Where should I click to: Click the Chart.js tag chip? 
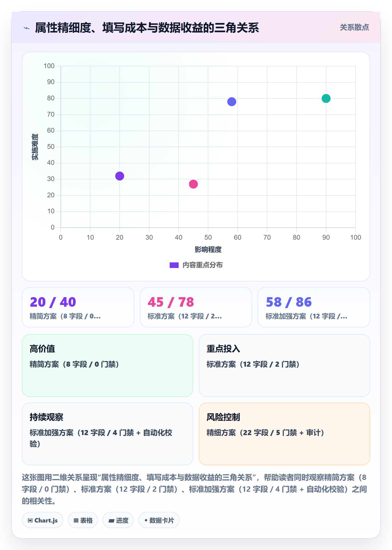click(43, 520)
